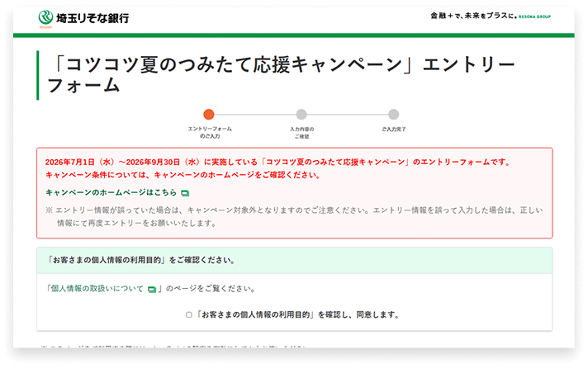Open キャンペーンのホームページはこちら link
588x368 pixels.
[111, 192]
